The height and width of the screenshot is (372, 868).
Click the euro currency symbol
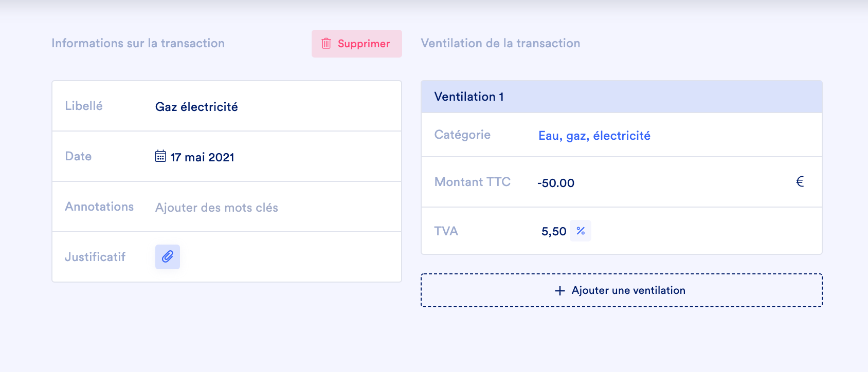[x=800, y=182]
